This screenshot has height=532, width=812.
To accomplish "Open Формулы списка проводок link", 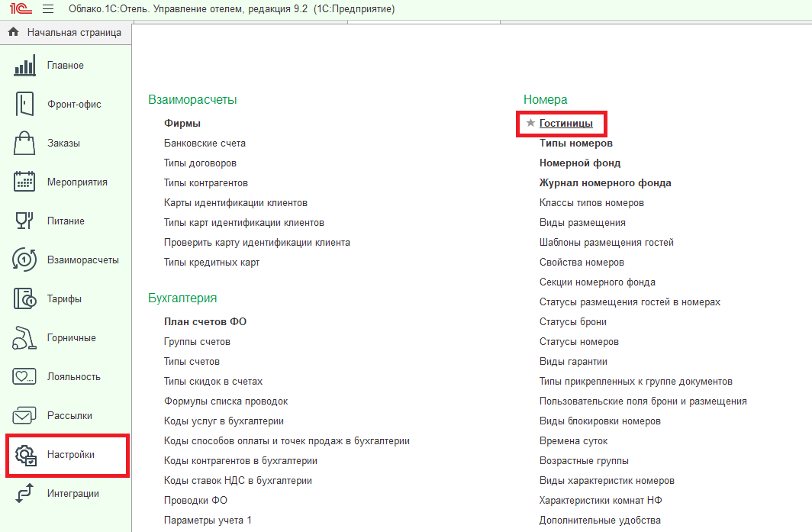I will (226, 401).
